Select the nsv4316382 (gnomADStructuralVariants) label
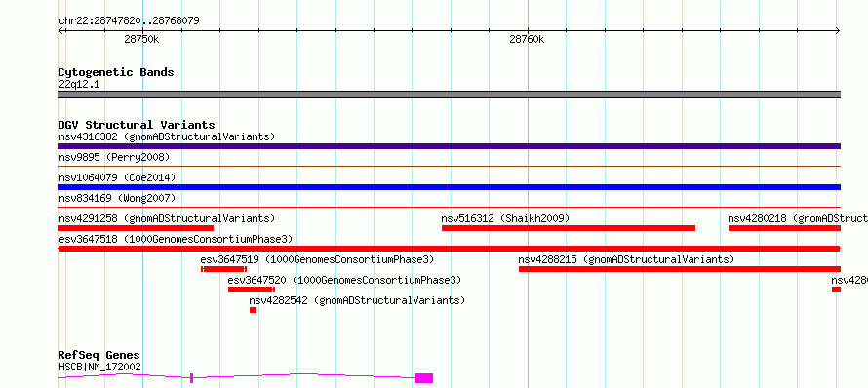The height and width of the screenshot is (388, 868). point(167,136)
